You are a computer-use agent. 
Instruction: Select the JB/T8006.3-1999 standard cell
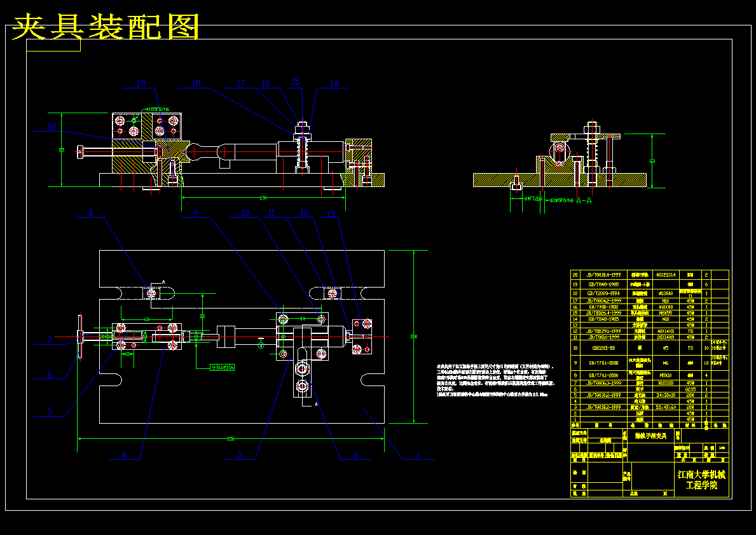[602, 383]
